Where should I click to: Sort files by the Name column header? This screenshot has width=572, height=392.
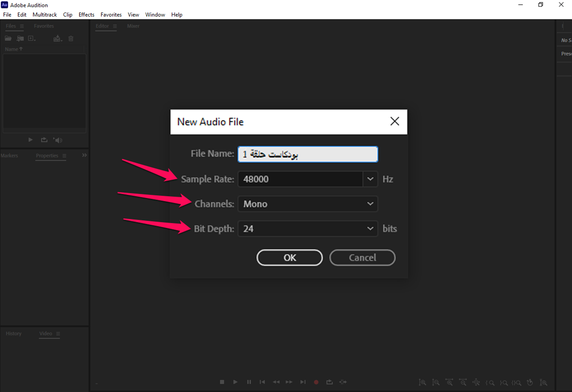13,49
